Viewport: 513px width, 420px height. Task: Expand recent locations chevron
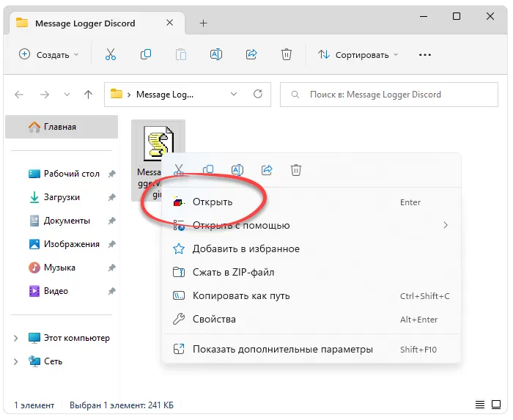pos(67,95)
